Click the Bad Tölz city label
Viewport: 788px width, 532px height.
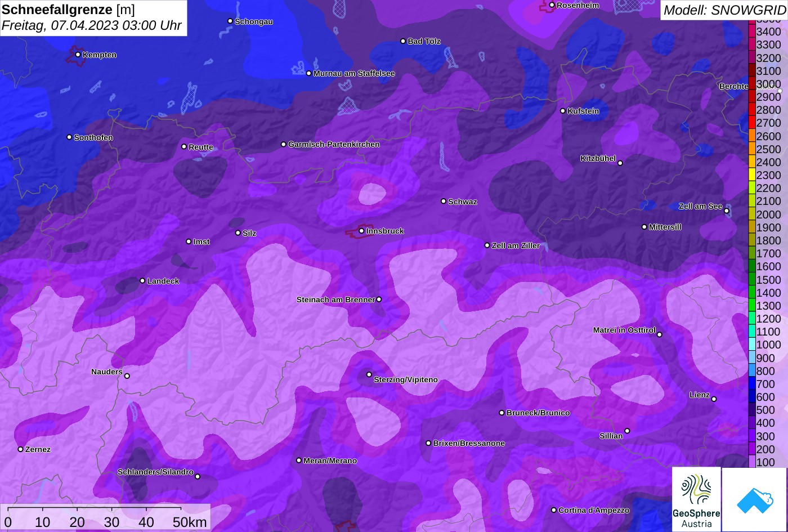(x=424, y=41)
